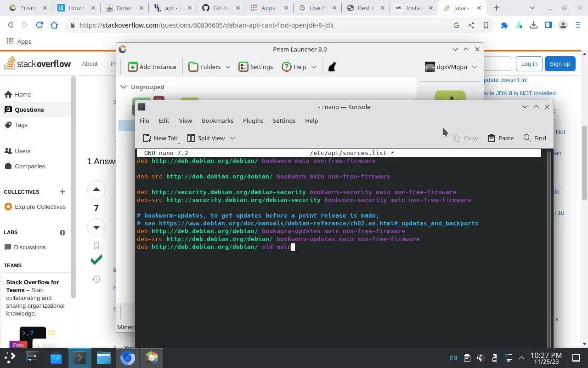Open Konsole Edit menu

point(164,121)
